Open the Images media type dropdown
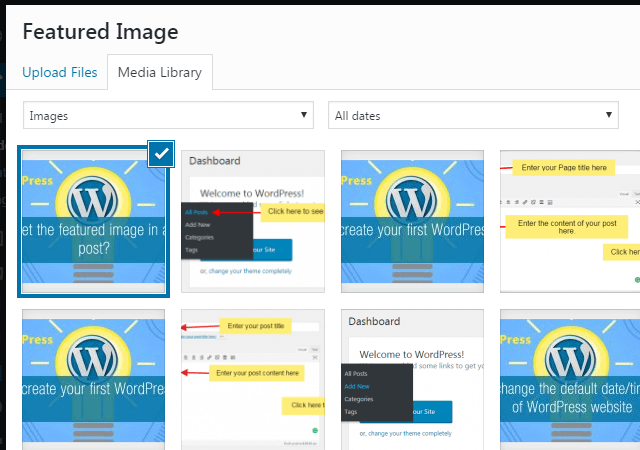The height and width of the screenshot is (450, 640). 168,116
